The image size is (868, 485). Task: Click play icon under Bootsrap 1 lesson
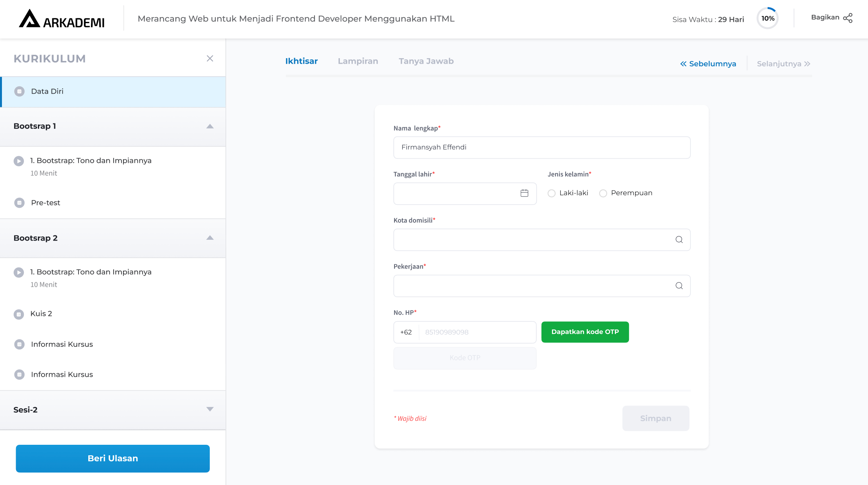coord(19,161)
